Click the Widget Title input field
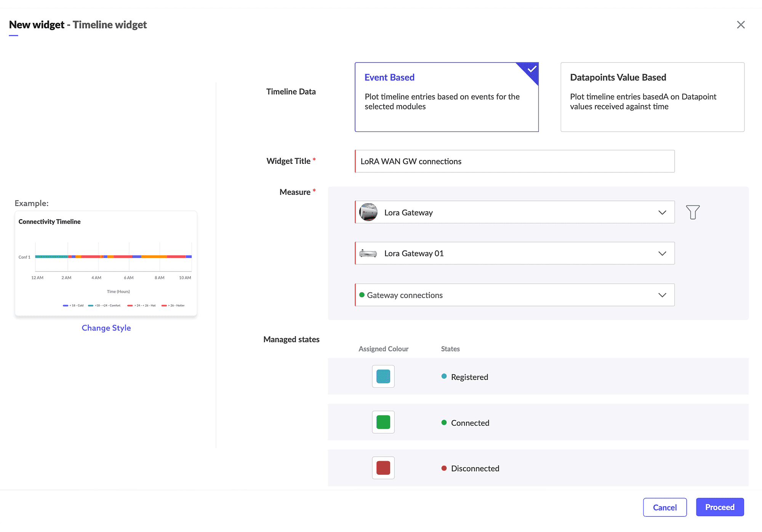 pos(514,161)
